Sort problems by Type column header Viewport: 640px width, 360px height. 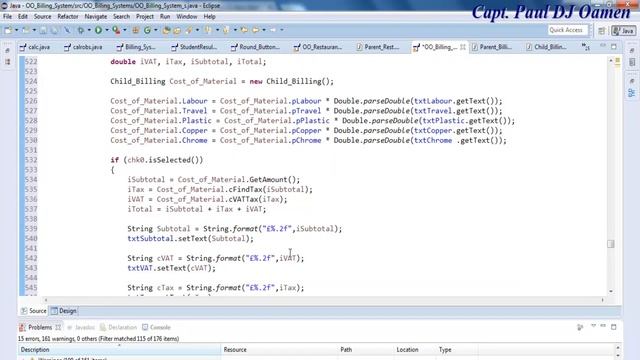click(457, 350)
